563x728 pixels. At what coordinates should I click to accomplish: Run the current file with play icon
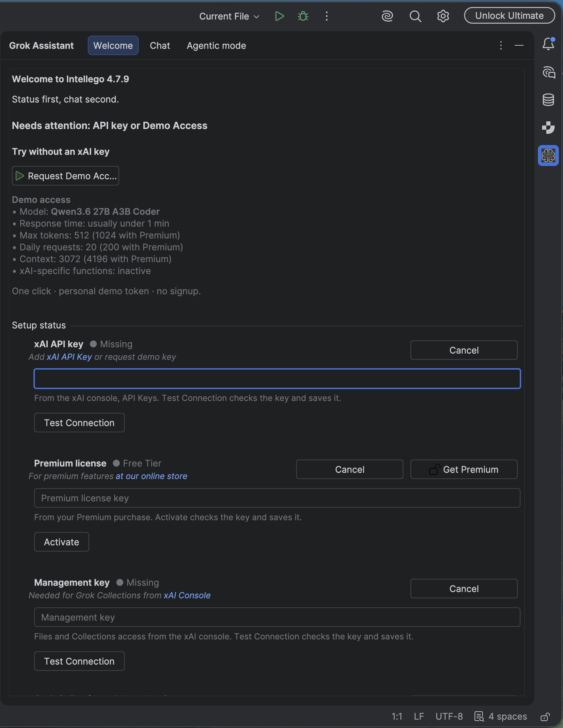279,16
